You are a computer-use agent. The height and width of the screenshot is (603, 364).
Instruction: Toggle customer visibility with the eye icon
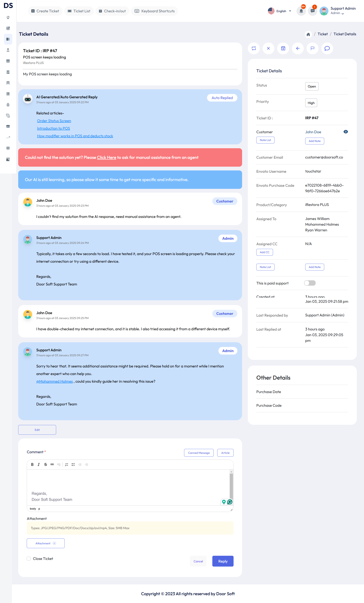coord(346,132)
